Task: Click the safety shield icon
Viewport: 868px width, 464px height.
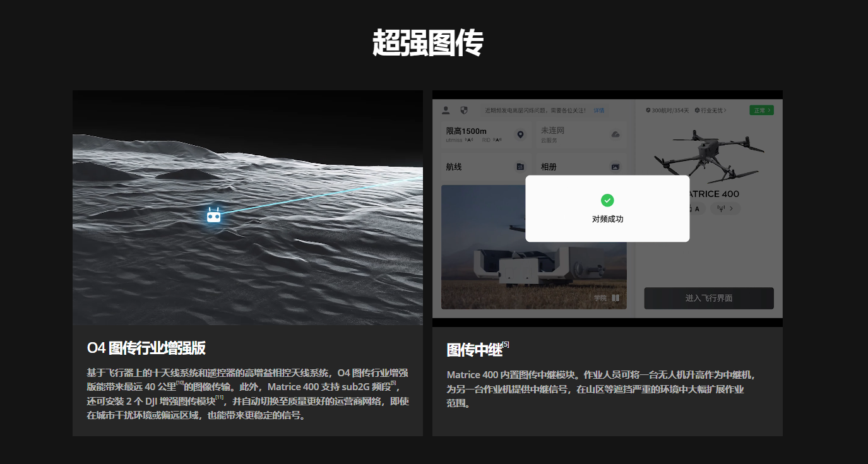Action: pos(465,110)
